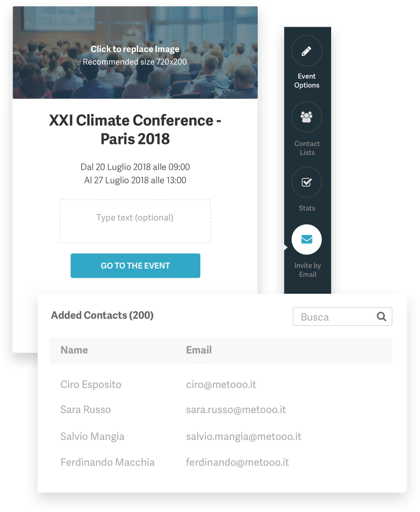
Task: Select contact Ciro Esposito
Action: point(91,385)
